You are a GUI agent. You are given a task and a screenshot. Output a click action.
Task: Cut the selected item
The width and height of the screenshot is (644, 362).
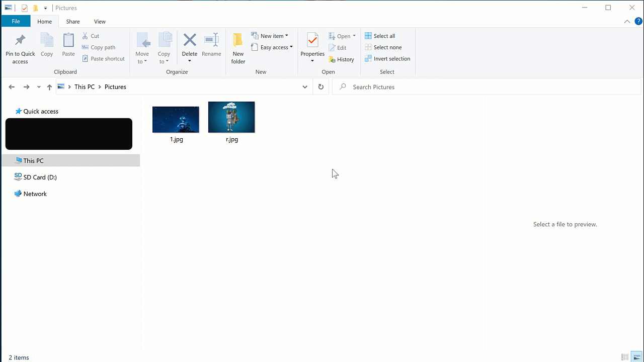91,36
